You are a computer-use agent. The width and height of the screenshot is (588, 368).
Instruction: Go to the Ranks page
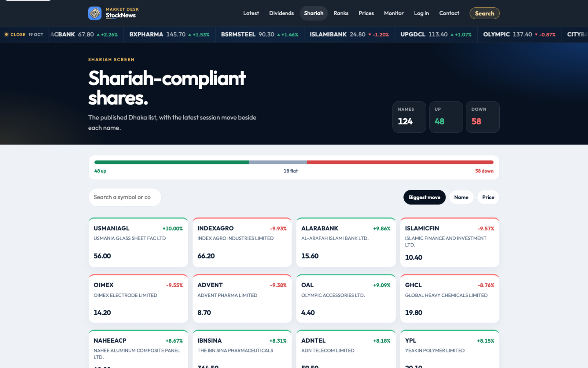pyautogui.click(x=341, y=13)
